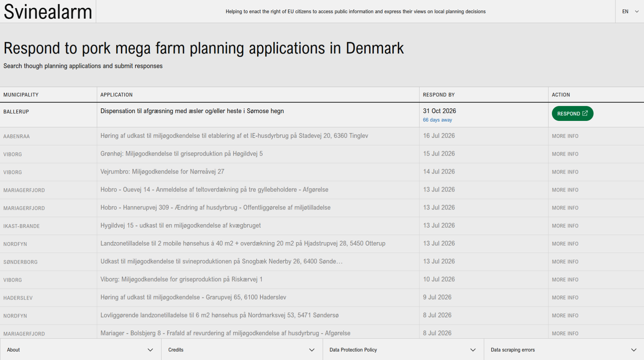Screen dimensions: 644x360
Task: Click the ACTION column header
Action: click(561, 95)
